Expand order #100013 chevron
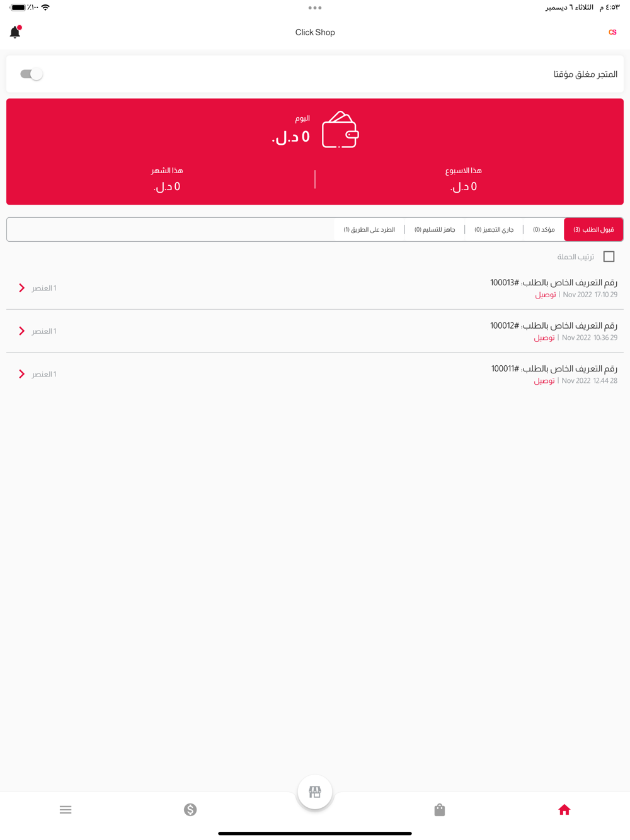 [22, 288]
